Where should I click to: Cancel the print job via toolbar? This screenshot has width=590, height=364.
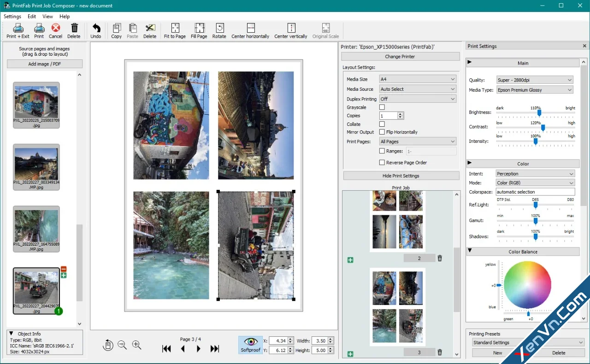[x=55, y=30]
